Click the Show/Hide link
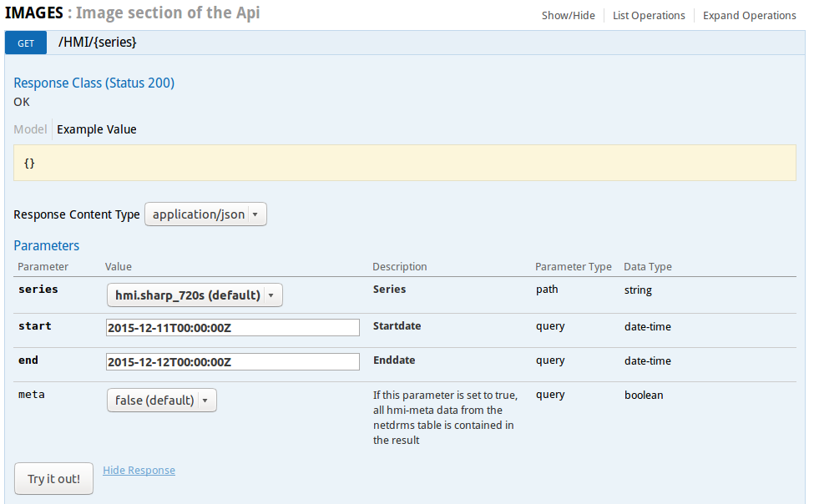 click(568, 15)
